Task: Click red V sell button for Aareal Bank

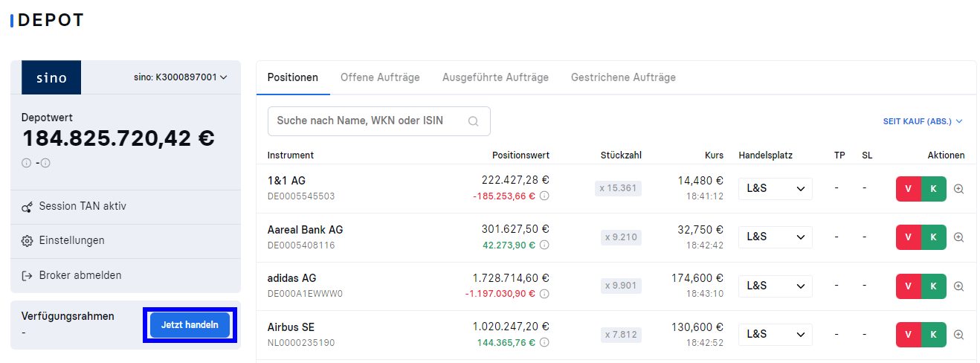Action: 909,237
